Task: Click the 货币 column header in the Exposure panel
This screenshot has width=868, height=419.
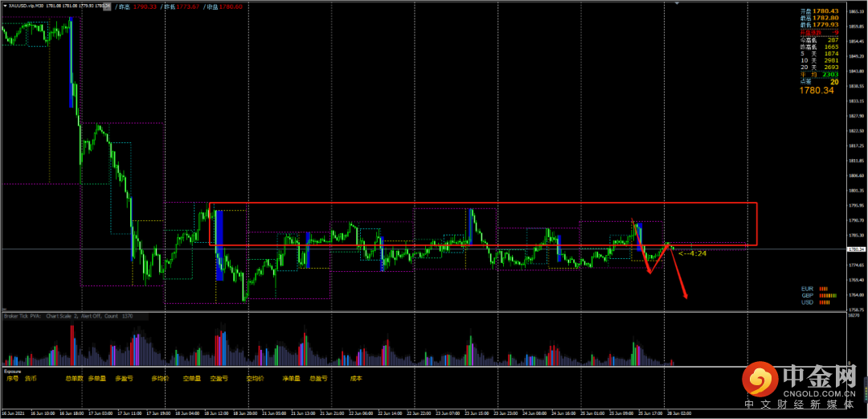Action: pos(31,379)
